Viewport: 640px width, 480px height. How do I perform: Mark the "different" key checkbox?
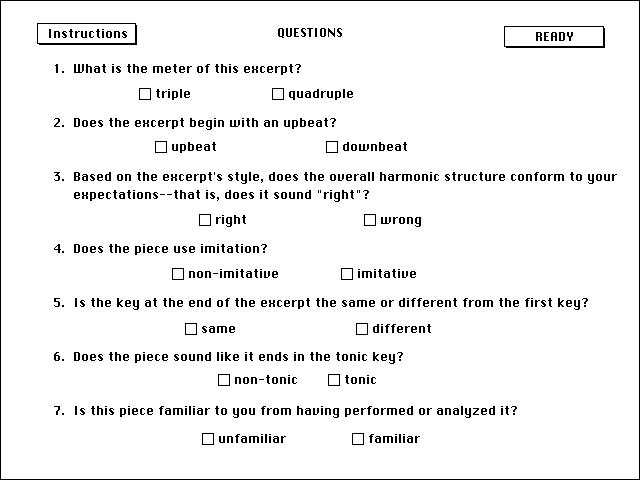pyautogui.click(x=362, y=329)
